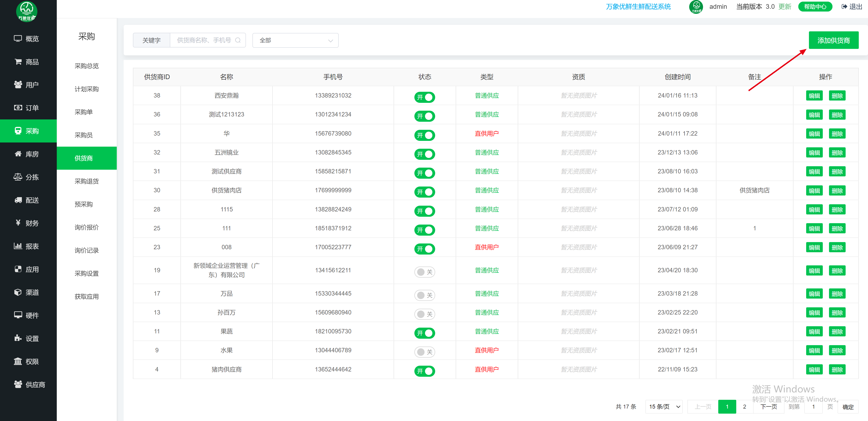Open 采购退货 submenu item
The height and width of the screenshot is (421, 868).
click(87, 181)
